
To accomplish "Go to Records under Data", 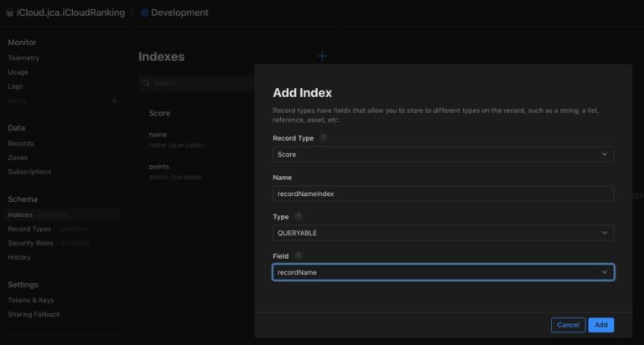I will (20, 143).
